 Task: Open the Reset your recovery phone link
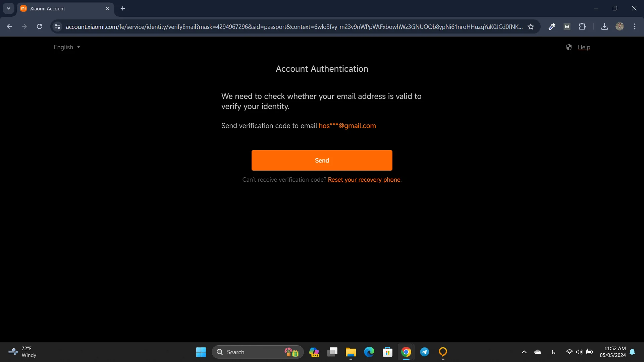click(364, 180)
